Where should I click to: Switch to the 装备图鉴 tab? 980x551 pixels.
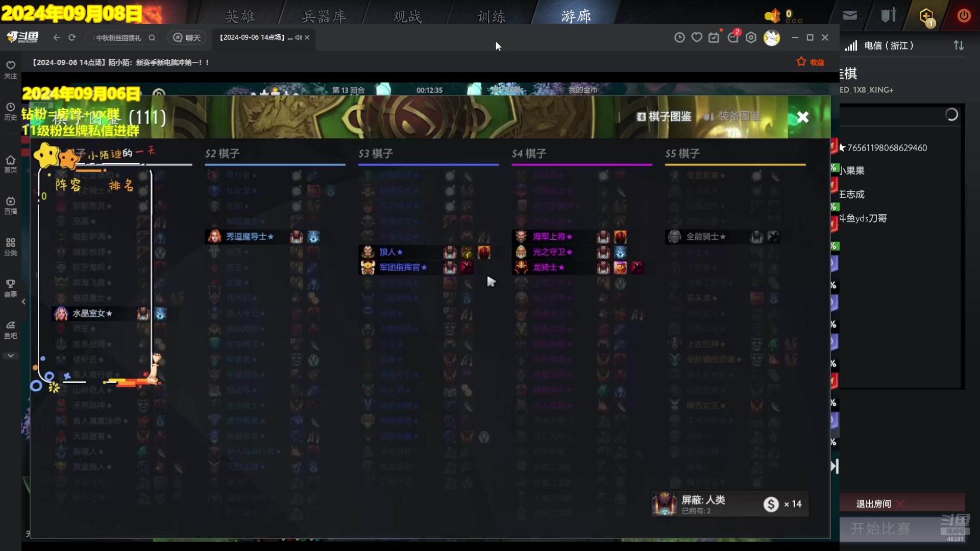click(732, 116)
